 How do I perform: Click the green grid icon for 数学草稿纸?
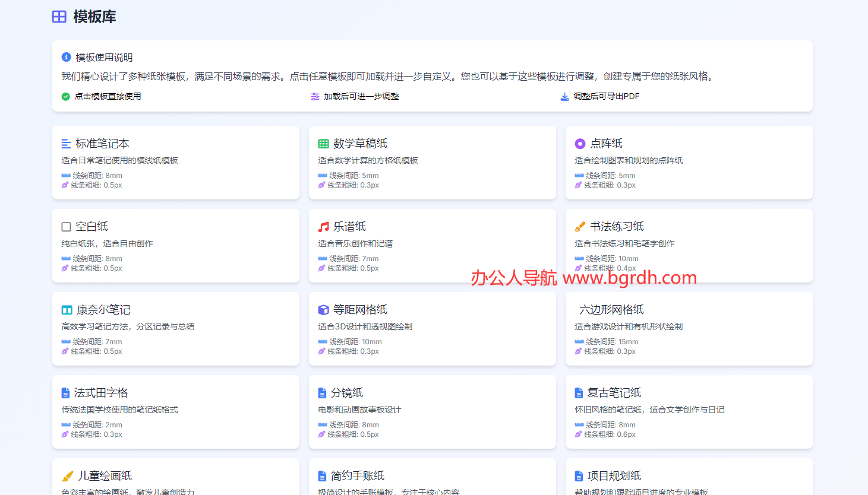click(x=323, y=144)
